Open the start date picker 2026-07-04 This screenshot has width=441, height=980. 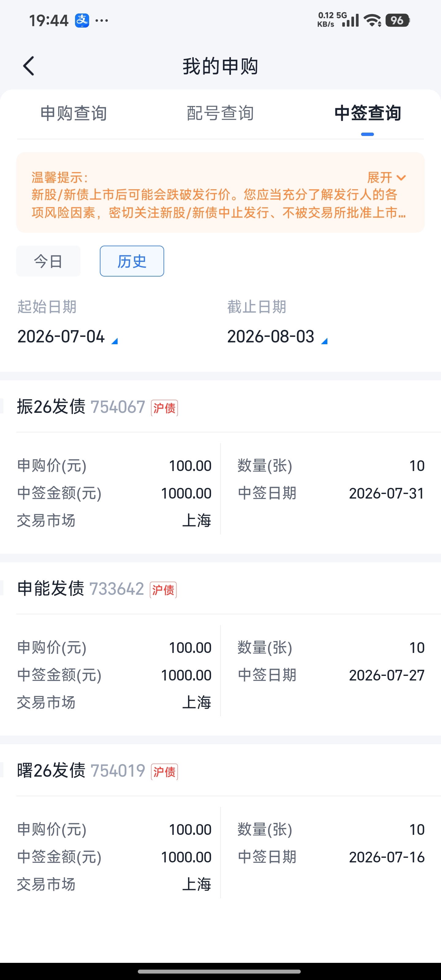tap(67, 337)
